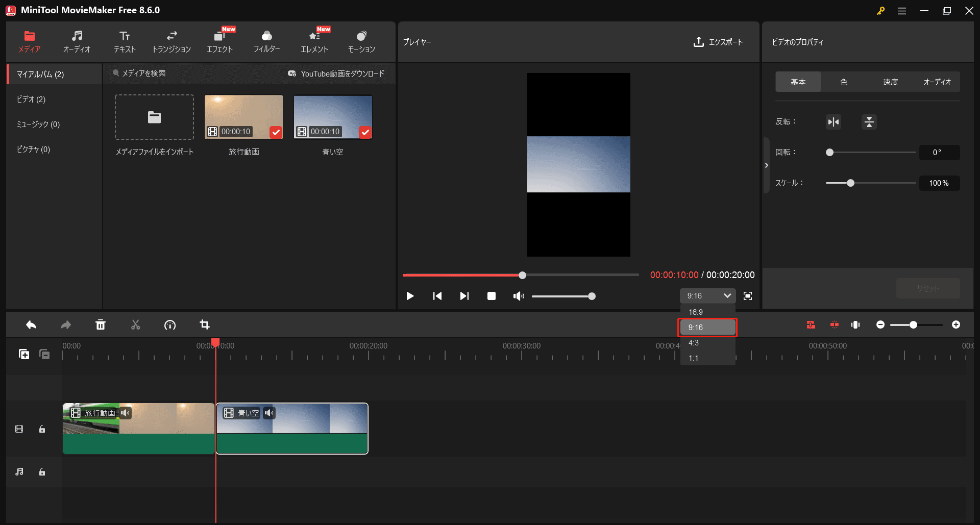This screenshot has height=525, width=980.
Task: Lock the video track
Action: pos(42,429)
